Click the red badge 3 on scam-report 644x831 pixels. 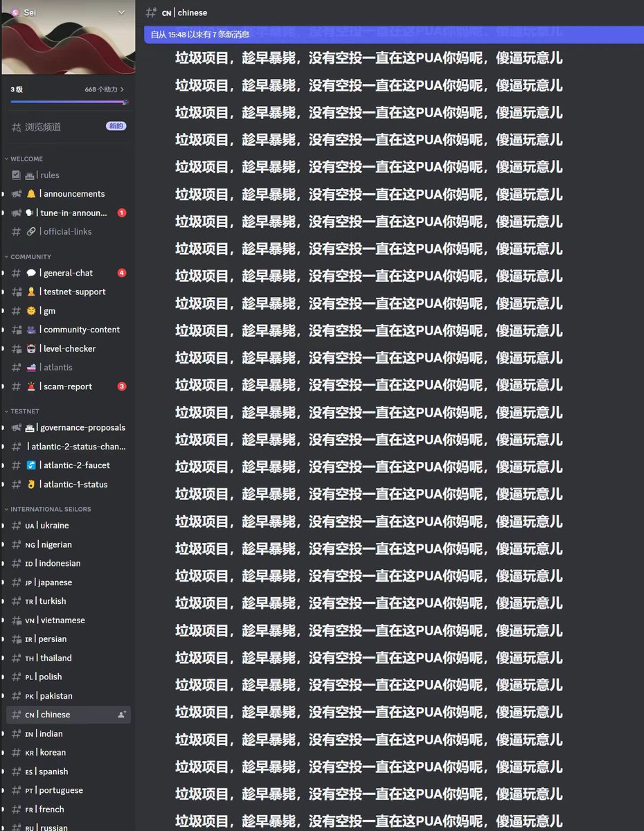(122, 386)
